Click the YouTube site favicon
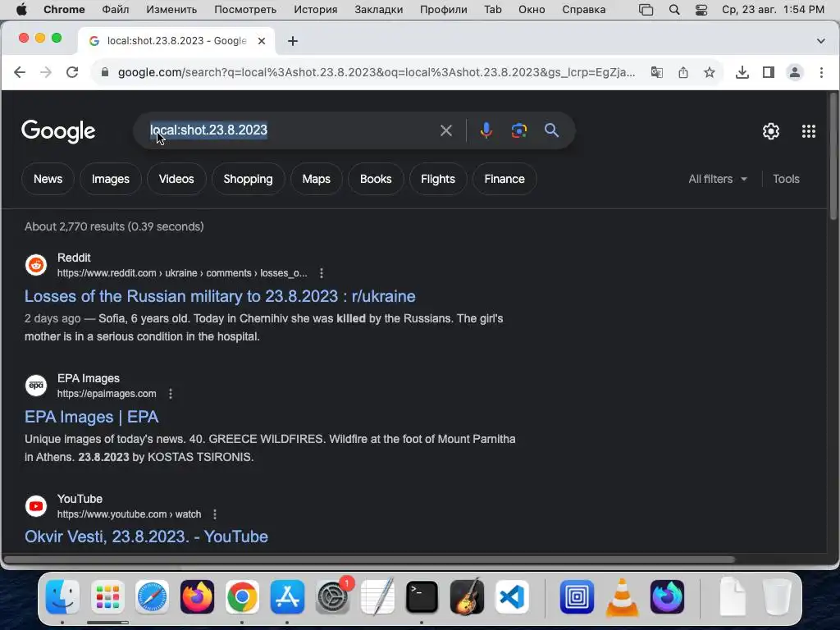 pos(36,505)
